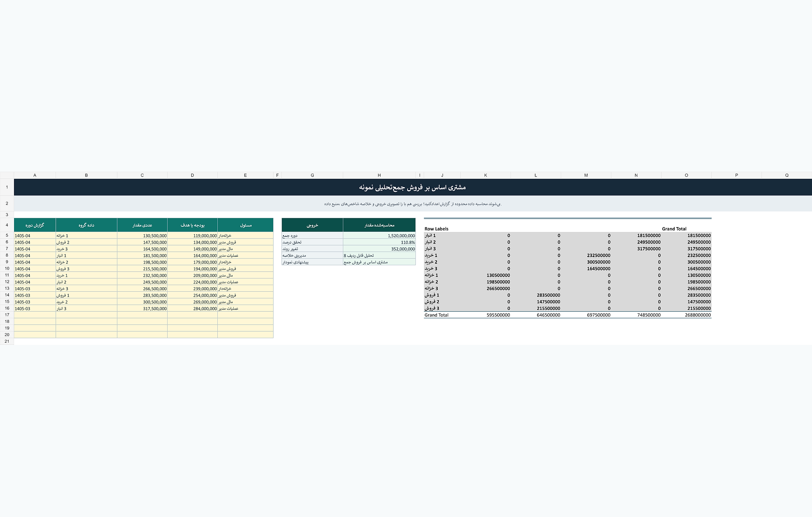
Task: Click the subtitle description text in row 2
Action: [x=413, y=204]
